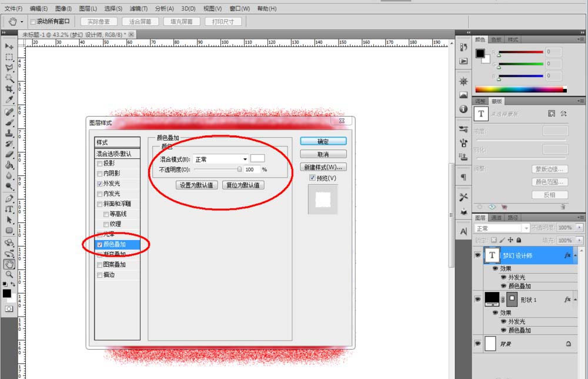Open the layer 填充 fill dropdown arrow
Viewport: 588px width, 379px height.
tap(580, 240)
